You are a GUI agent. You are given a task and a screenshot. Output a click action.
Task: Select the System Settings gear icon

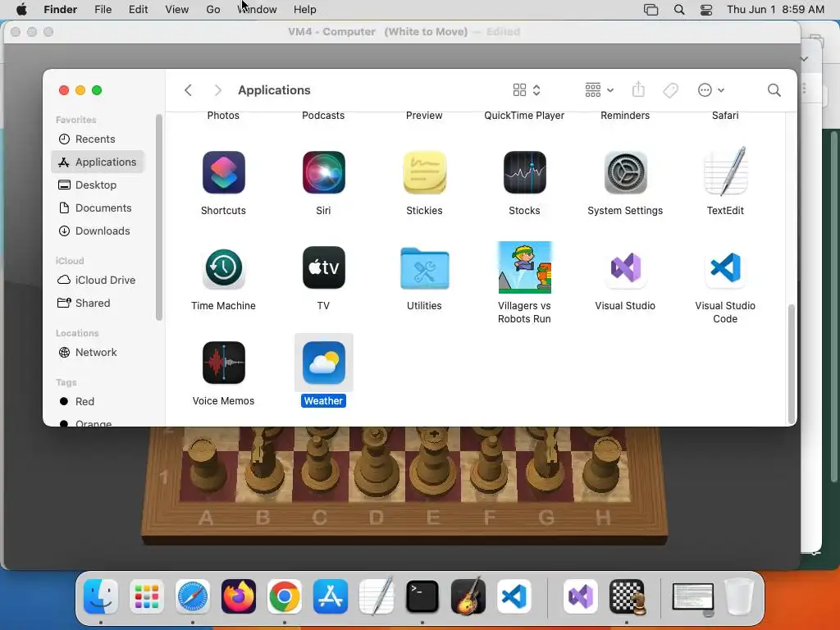point(625,172)
